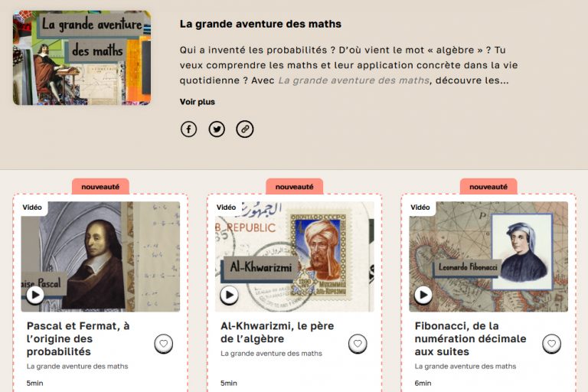This screenshot has width=588, height=392.
Task: Play the Pascal et Fermat video
Action: pyautogui.click(x=35, y=295)
